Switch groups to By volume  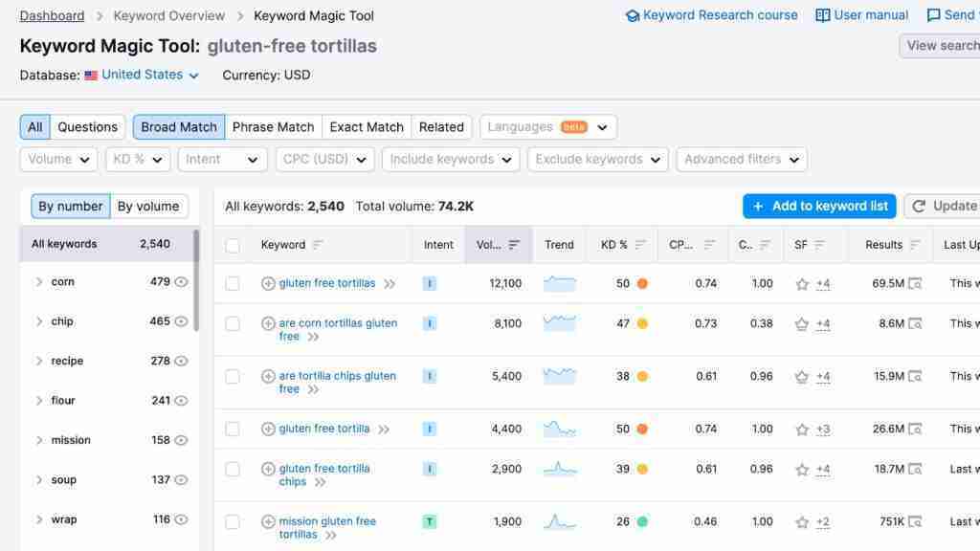coord(148,207)
